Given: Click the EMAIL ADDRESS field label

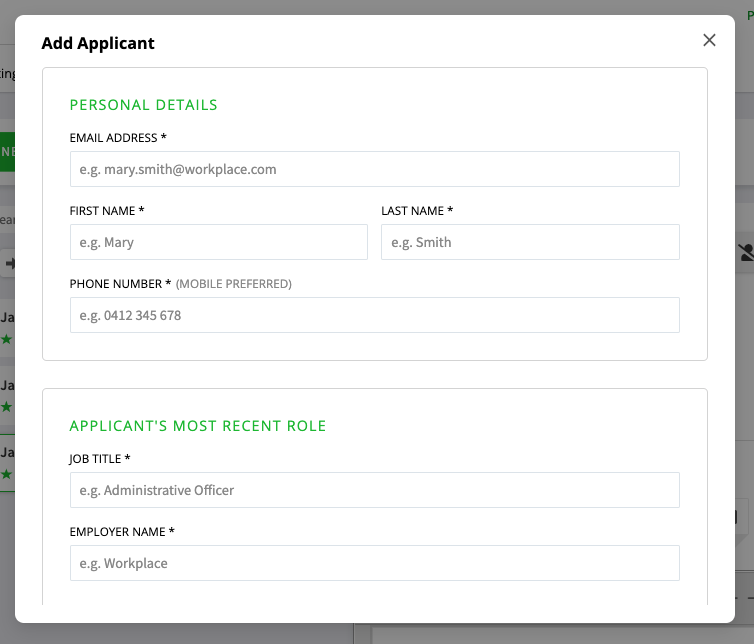Looking at the screenshot, I should point(117,138).
